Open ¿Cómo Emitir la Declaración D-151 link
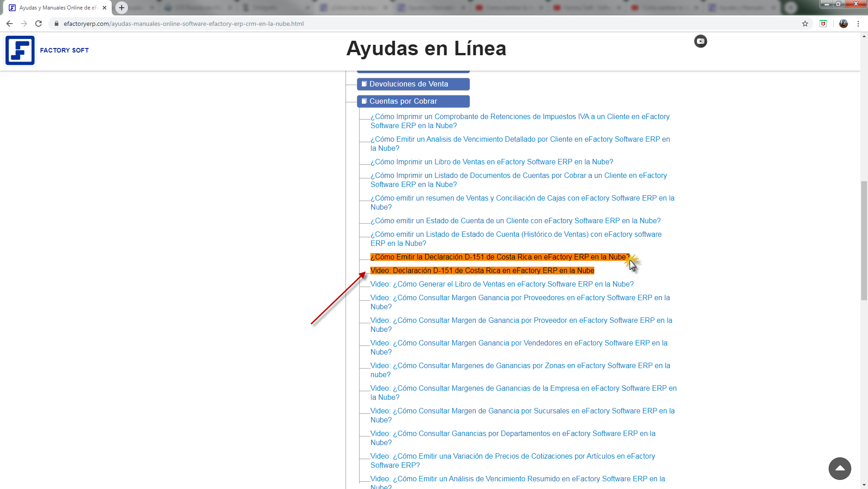Image resolution: width=868 pixels, height=489 pixels. coord(500,257)
